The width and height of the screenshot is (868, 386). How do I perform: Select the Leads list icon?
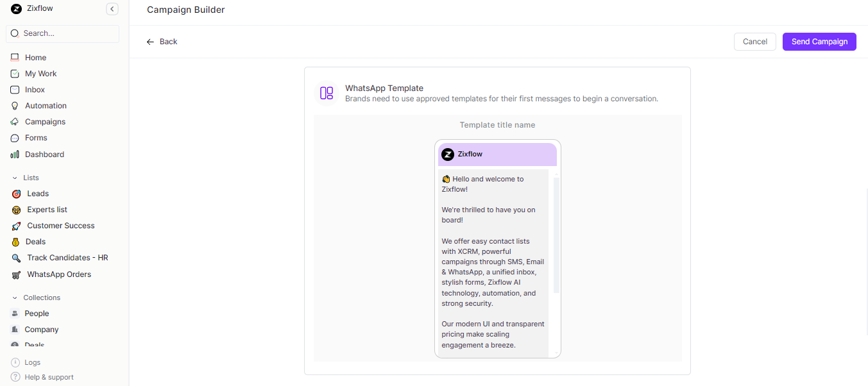coord(16,193)
